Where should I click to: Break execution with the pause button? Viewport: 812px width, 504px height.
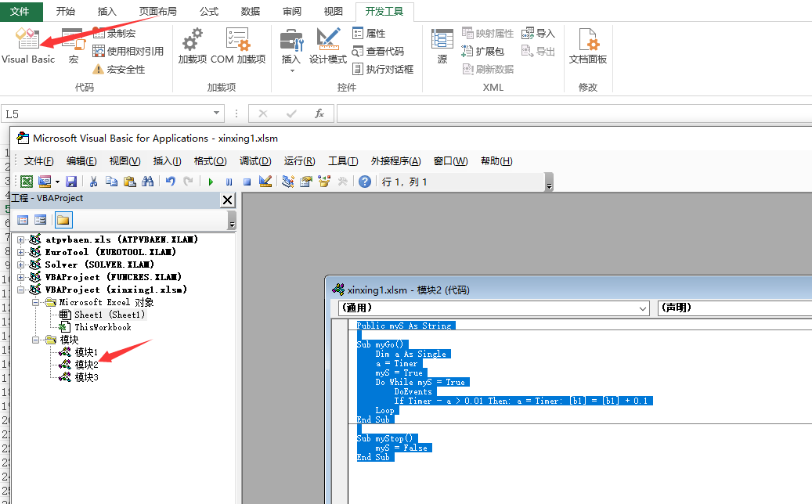(x=229, y=182)
